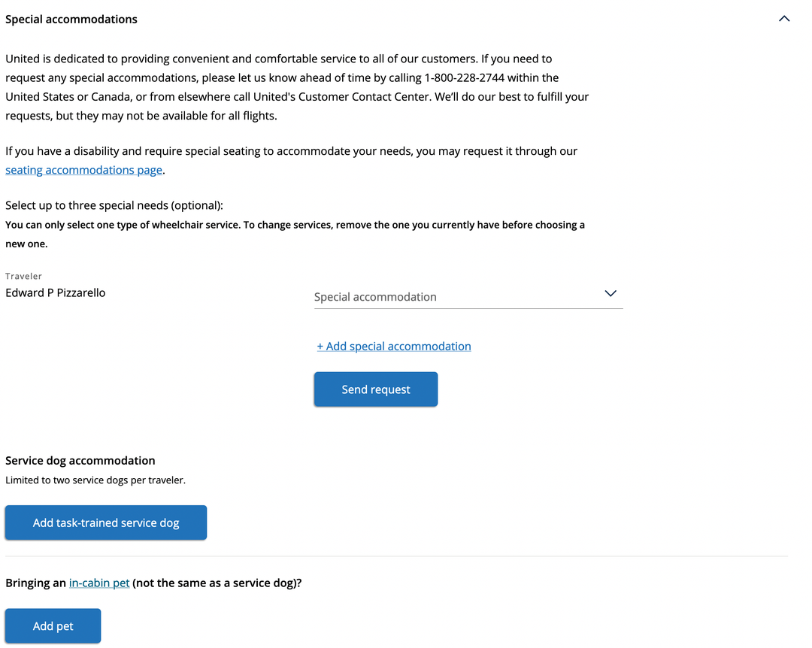812x648 pixels.
Task: Open the Special accommodation dropdown field
Action: point(468,296)
